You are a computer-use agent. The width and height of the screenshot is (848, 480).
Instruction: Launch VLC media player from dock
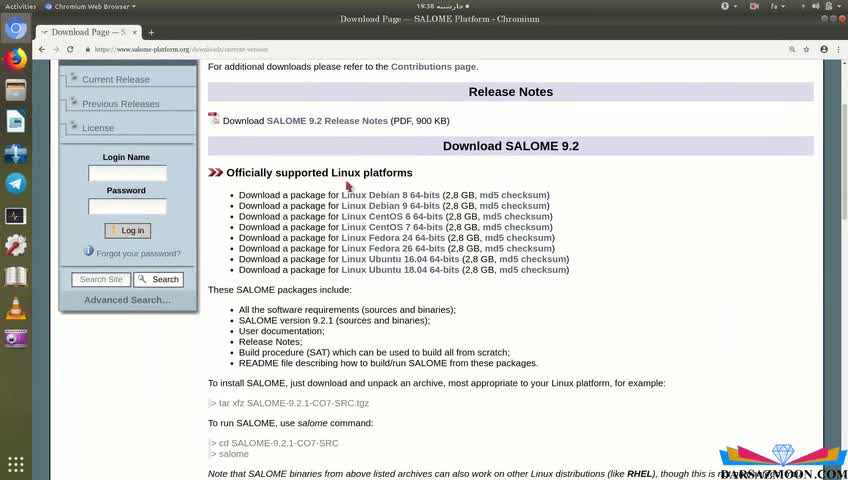(16, 308)
